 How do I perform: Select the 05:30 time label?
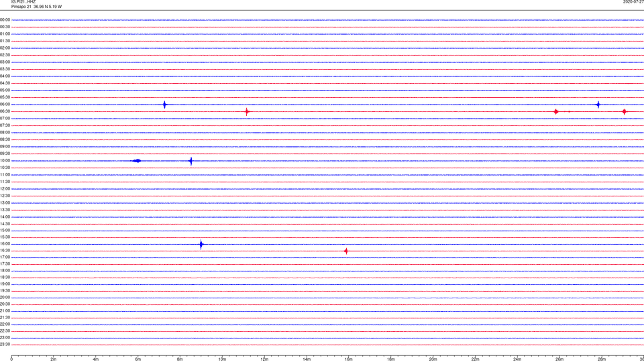[x=5, y=97]
